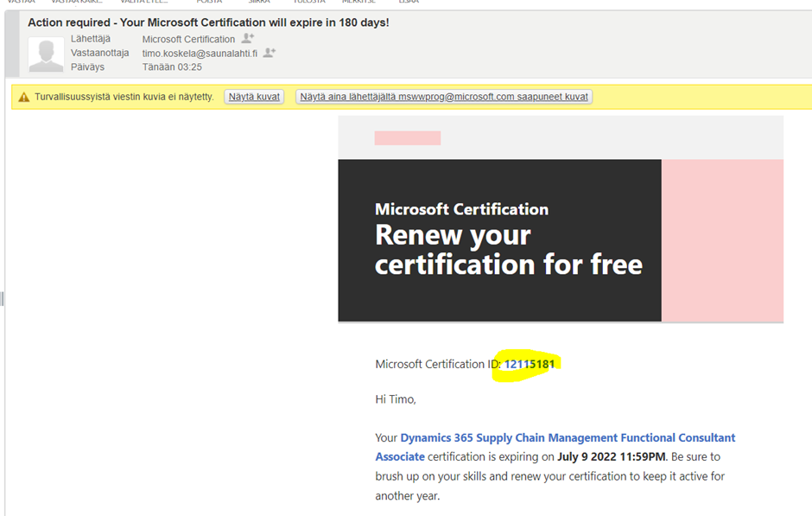Click the 'Vastaanottaja' field label

(100, 53)
